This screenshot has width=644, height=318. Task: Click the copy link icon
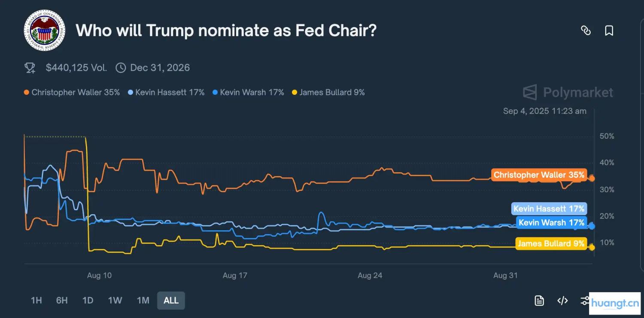[x=586, y=30]
